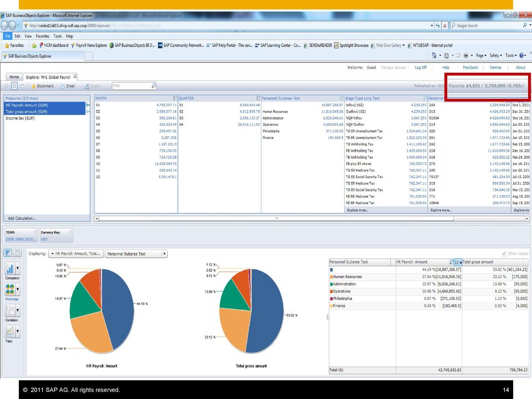Open the Percentage chart type dropdown arrow
532x399 pixels.
[x=18, y=289]
